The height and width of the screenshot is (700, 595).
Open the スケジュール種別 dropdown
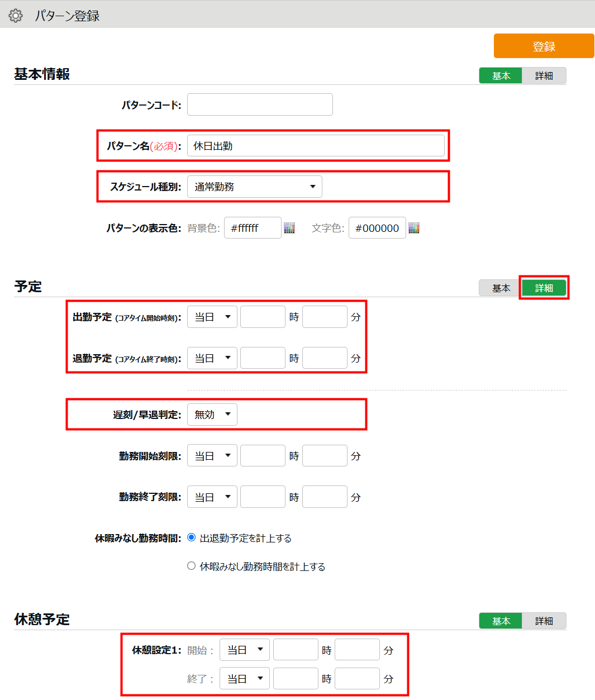[255, 187]
